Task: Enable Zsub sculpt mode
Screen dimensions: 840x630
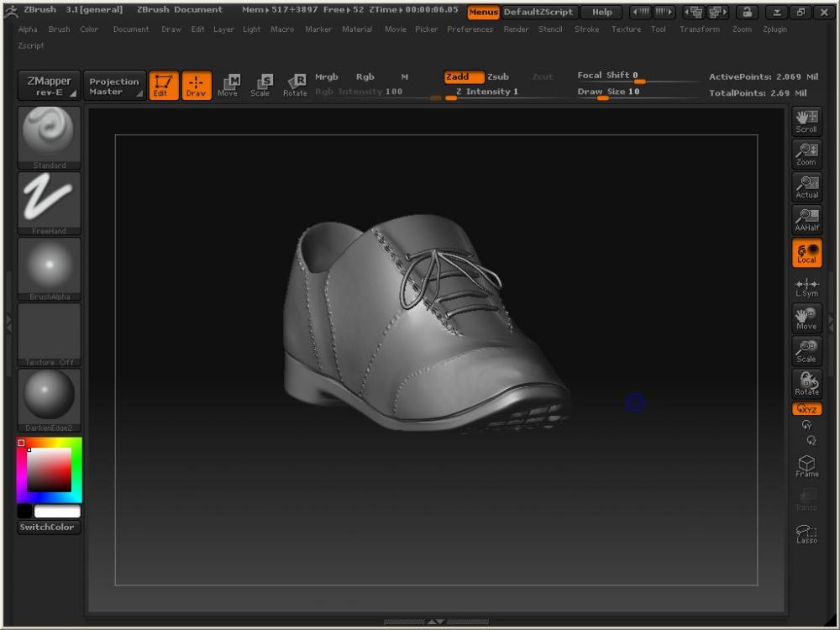Action: click(x=498, y=76)
